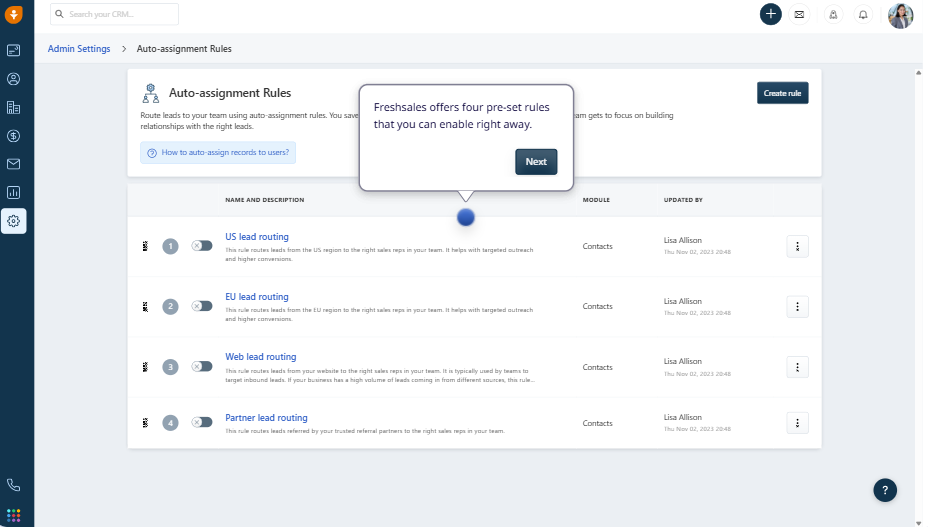
Task: Click the page scrollbar up arrow
Action: (x=919, y=72)
